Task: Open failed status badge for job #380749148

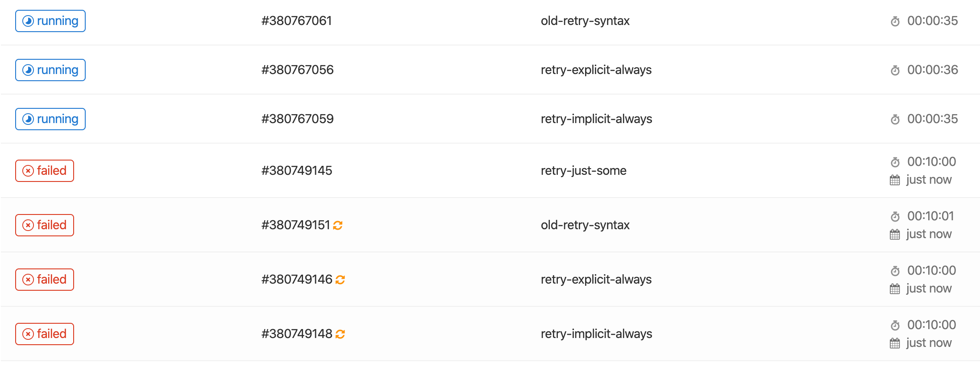Action: point(45,334)
